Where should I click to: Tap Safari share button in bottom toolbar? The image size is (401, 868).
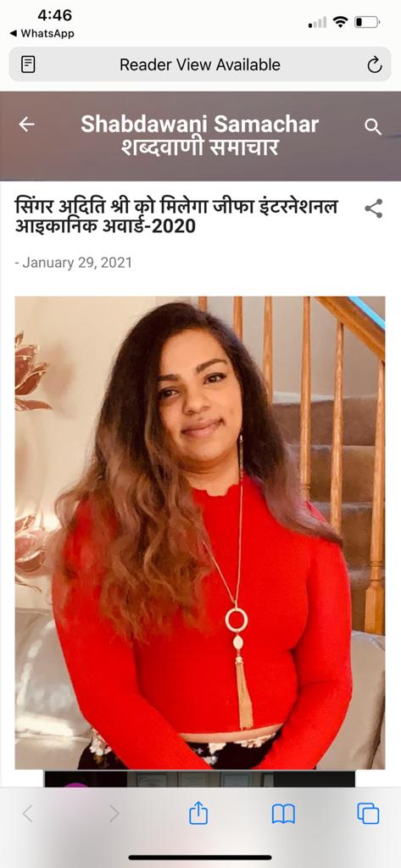(199, 813)
